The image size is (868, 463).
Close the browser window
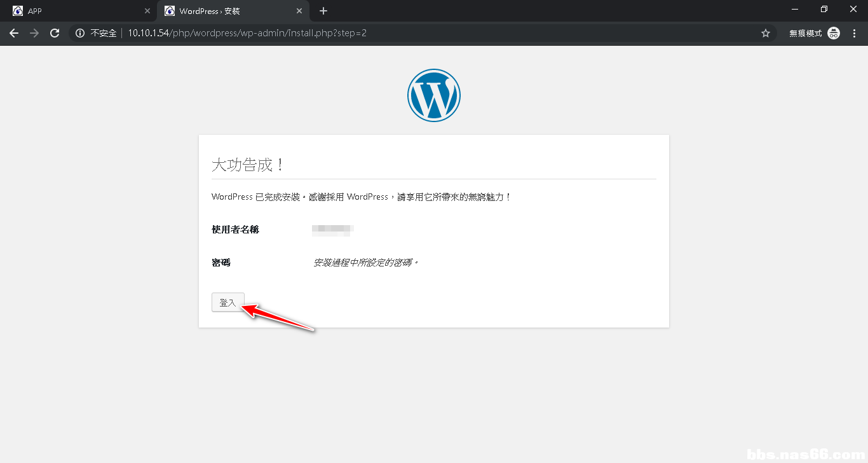click(x=853, y=9)
